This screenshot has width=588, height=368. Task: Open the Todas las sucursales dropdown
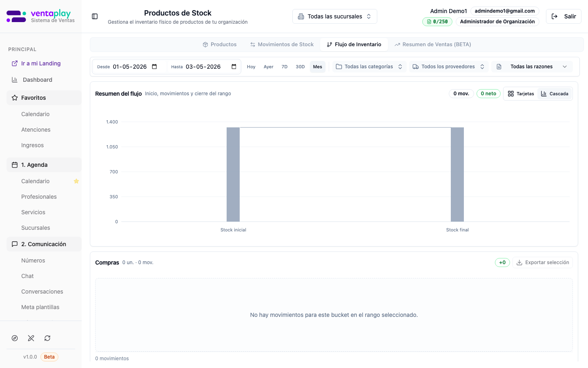pos(335,16)
